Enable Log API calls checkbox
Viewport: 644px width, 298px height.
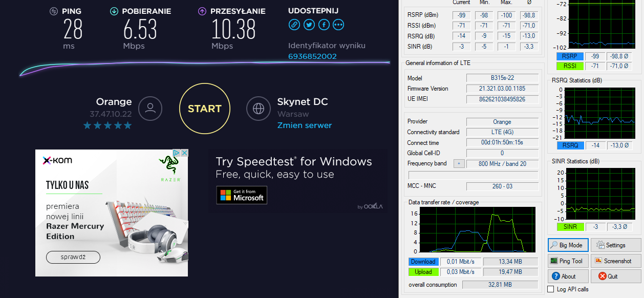[x=551, y=289]
